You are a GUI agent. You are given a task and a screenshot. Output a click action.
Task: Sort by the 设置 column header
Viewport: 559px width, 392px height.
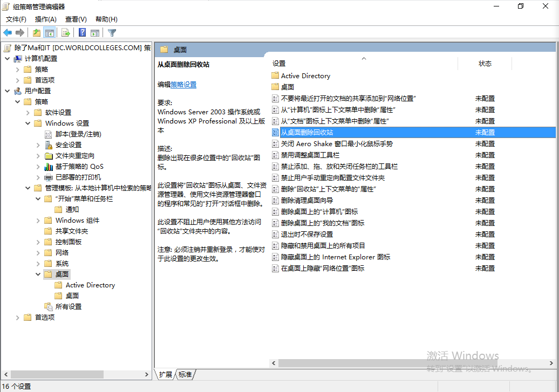[364, 64]
